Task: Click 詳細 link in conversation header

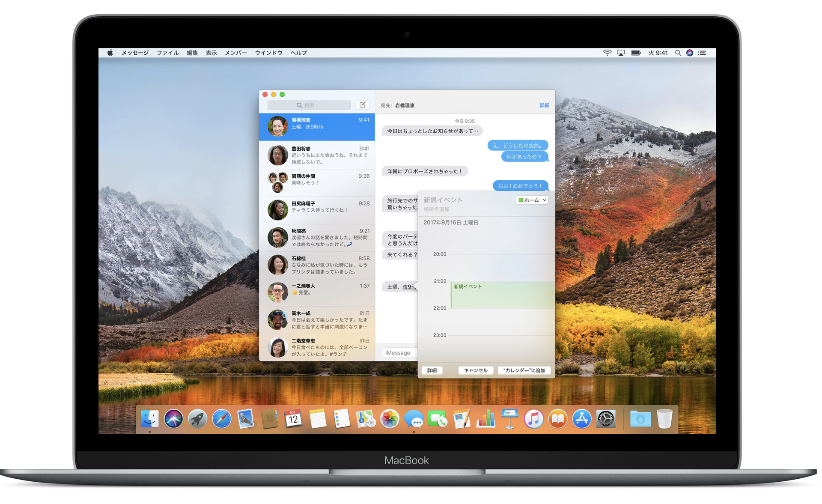Action: pyautogui.click(x=544, y=105)
